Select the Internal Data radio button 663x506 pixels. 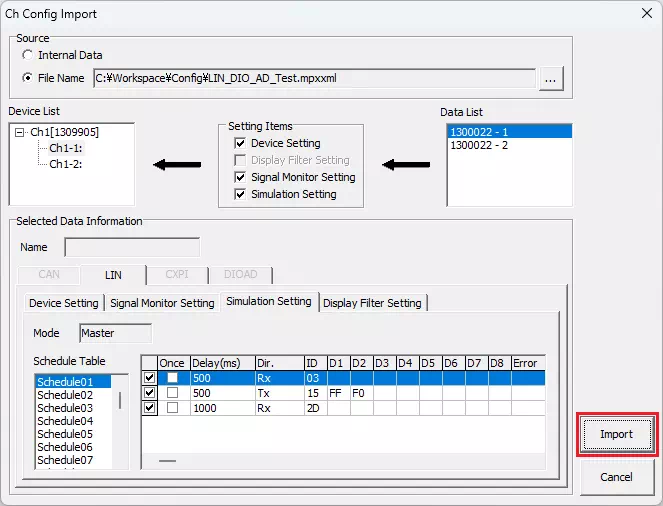click(27, 55)
